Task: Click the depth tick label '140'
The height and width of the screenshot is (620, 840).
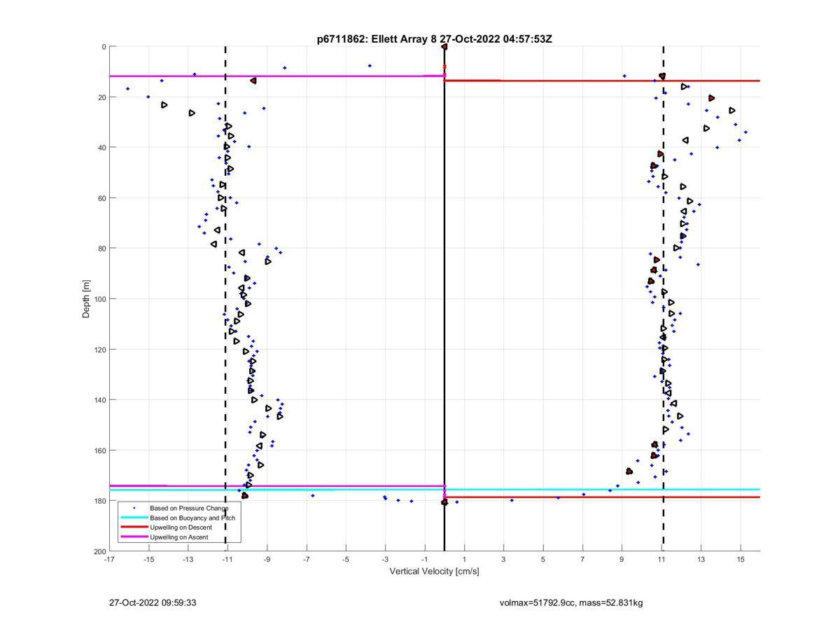Action: [x=99, y=400]
